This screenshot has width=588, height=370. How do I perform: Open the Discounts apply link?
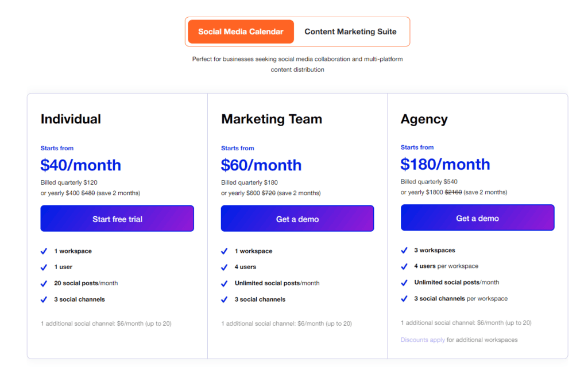click(x=423, y=340)
